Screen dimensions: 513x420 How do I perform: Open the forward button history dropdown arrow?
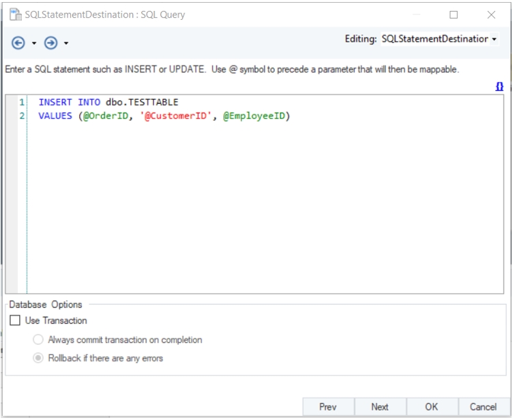66,44
